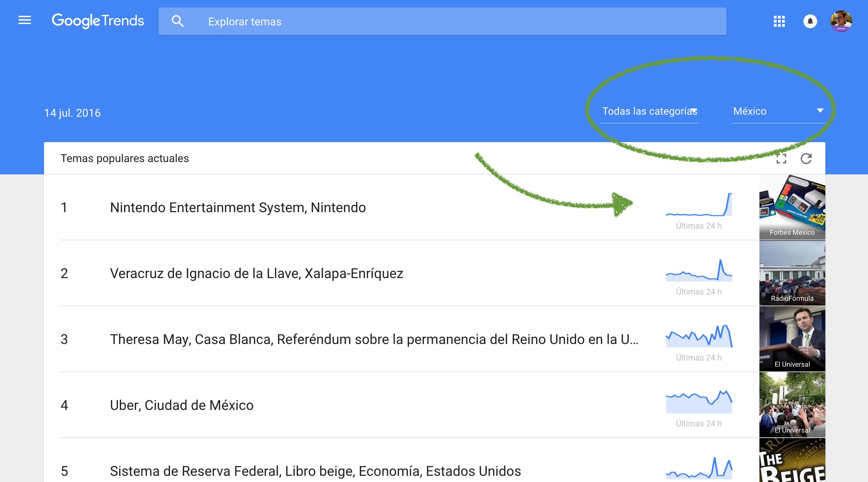The height and width of the screenshot is (482, 868).
Task: Open the Theresa May, Casa Blanca topic
Action: click(374, 339)
